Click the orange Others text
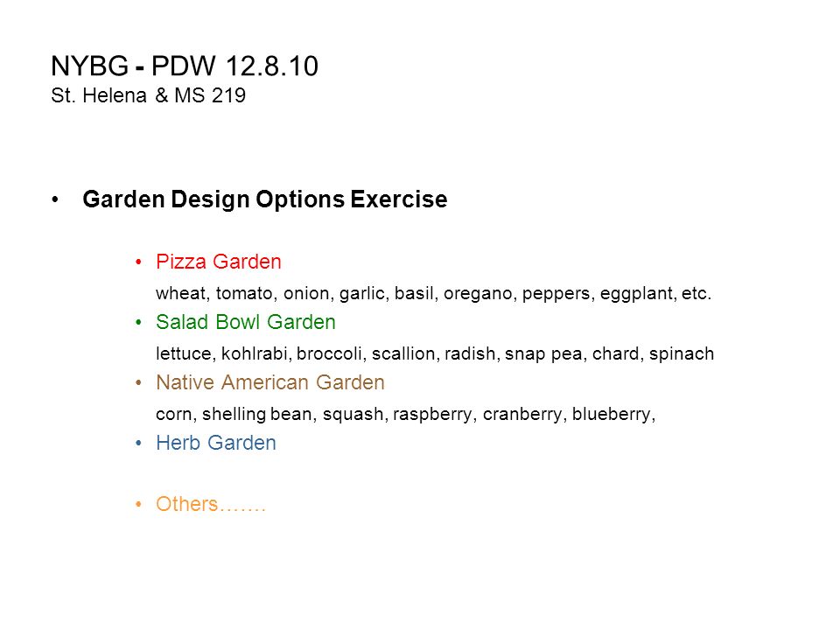The width and height of the screenshot is (840, 630). (211, 504)
